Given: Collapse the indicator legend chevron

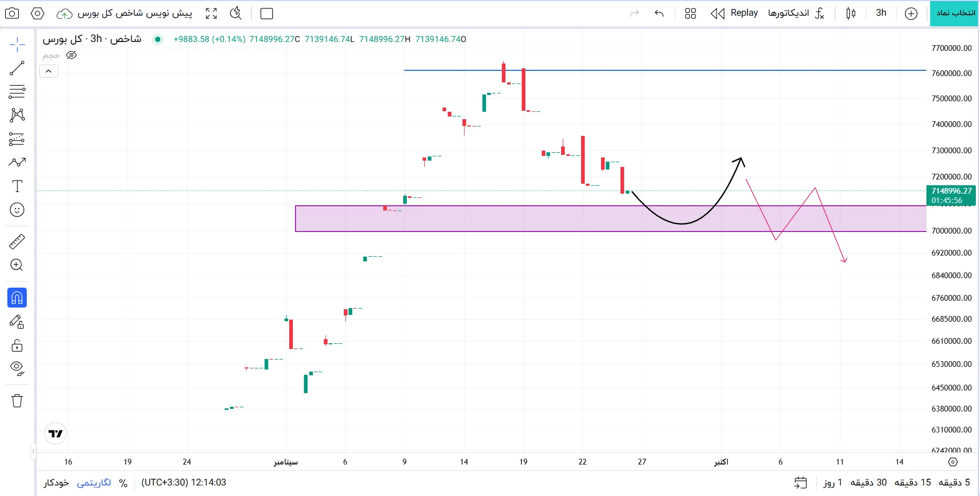Looking at the screenshot, I should [x=49, y=71].
